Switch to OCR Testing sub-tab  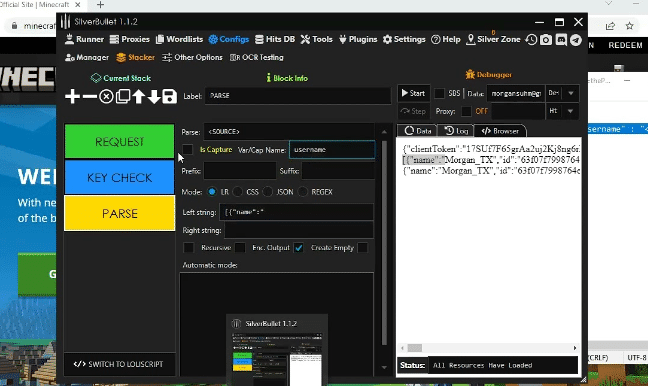(257, 57)
